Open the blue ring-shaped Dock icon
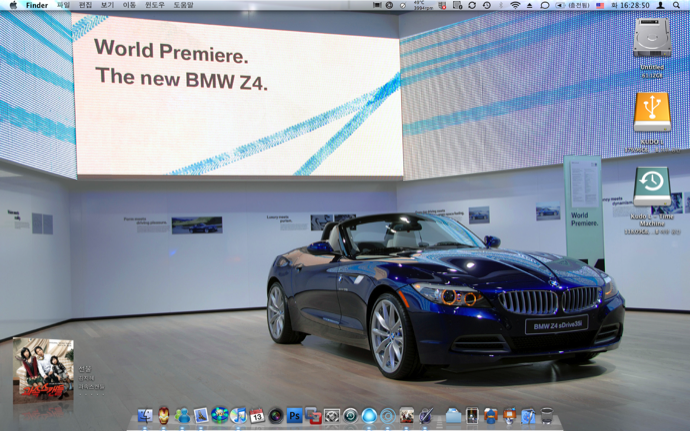 [x=388, y=416]
